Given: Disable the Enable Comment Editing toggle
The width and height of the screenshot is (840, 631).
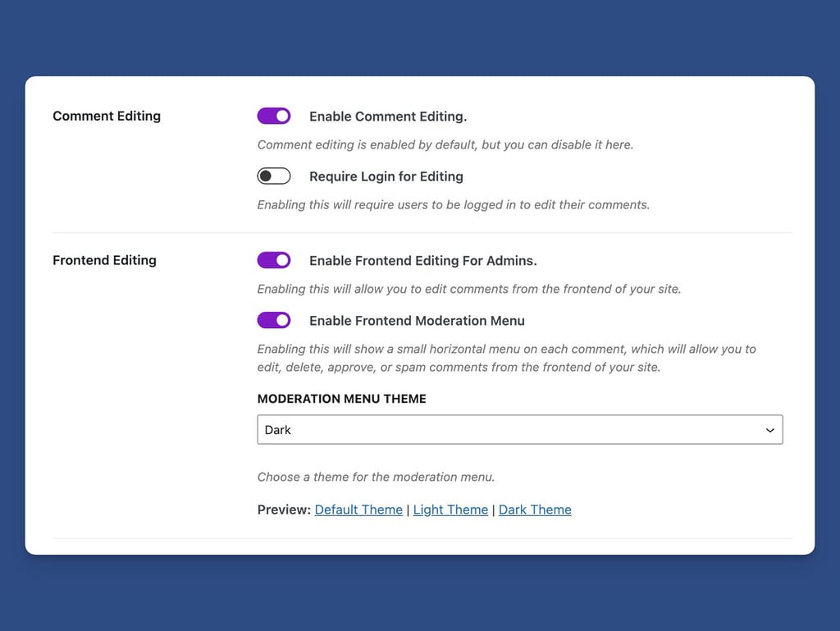Looking at the screenshot, I should click(274, 116).
